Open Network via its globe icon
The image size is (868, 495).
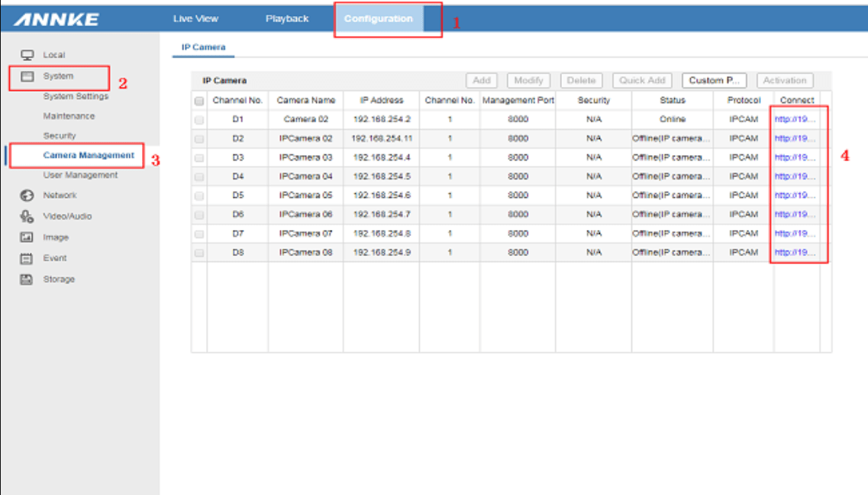27,196
